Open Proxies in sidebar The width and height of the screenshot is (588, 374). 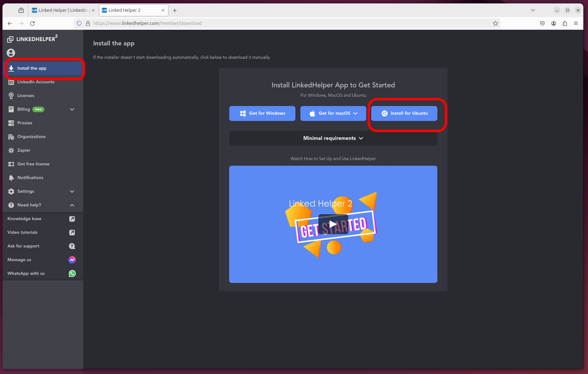coord(43,123)
